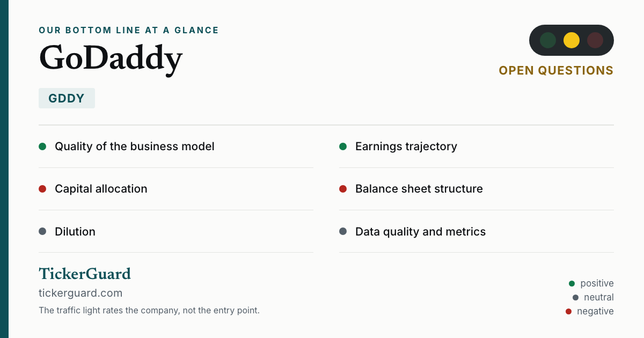Viewport: 644px width, 338px height.
Task: Click the green positive legend swatch
Action: (572, 283)
